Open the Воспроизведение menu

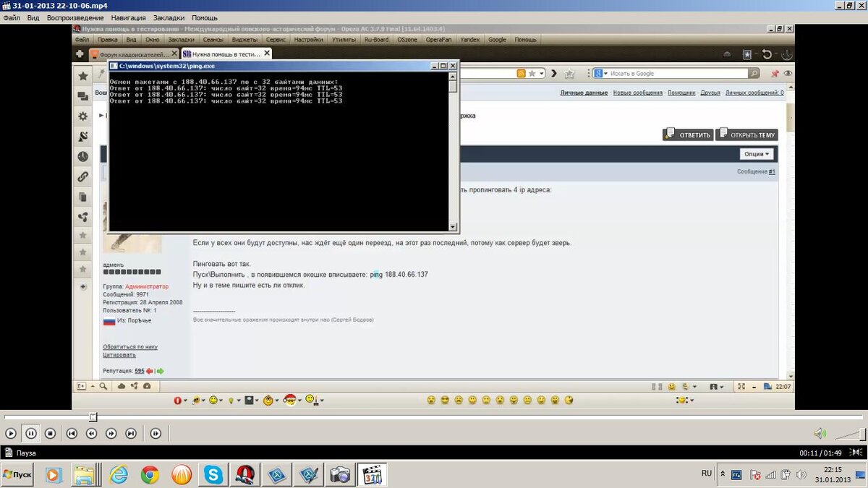(75, 17)
